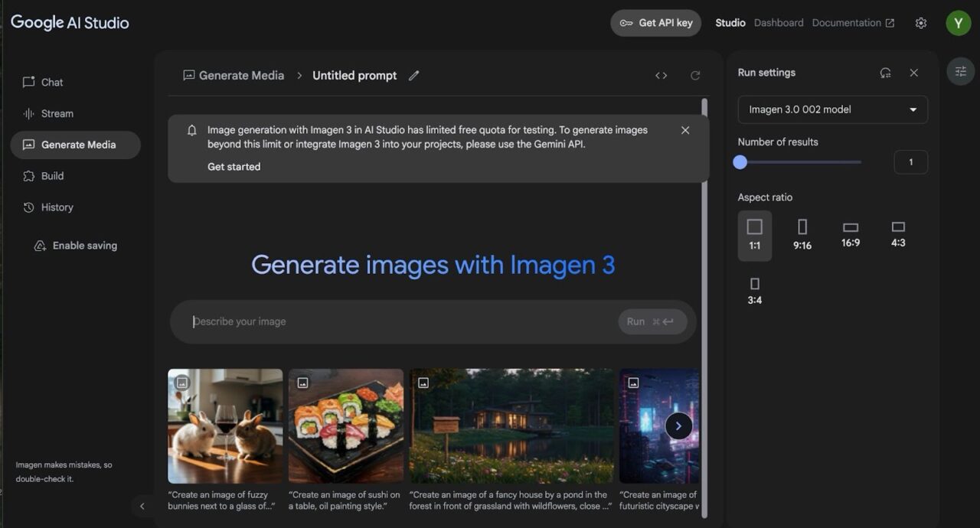Open the get code angle-brackets icon
This screenshot has width=980, height=528.
pyautogui.click(x=661, y=76)
